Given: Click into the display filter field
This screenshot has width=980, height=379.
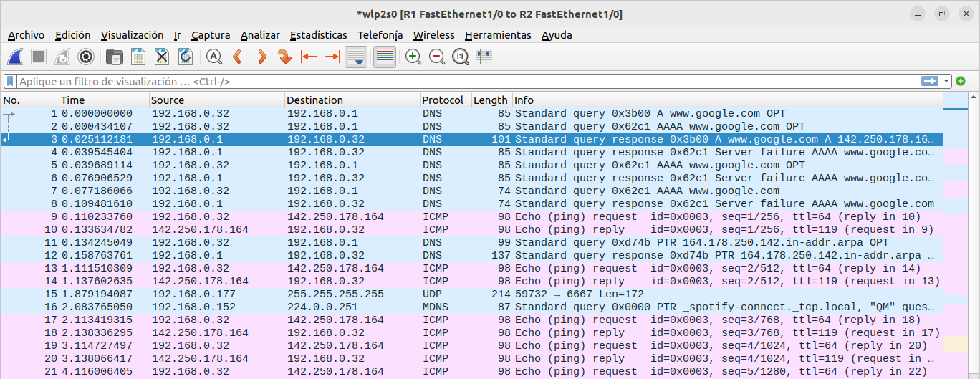Looking at the screenshot, I should pyautogui.click(x=469, y=81).
